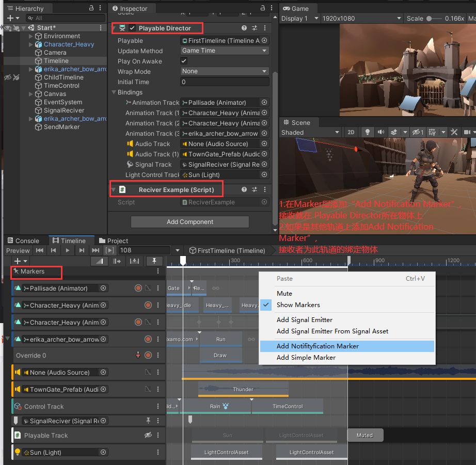The height and width of the screenshot is (465, 476).
Task: Toggle scene audio with the speaker icon
Action: coord(380,133)
